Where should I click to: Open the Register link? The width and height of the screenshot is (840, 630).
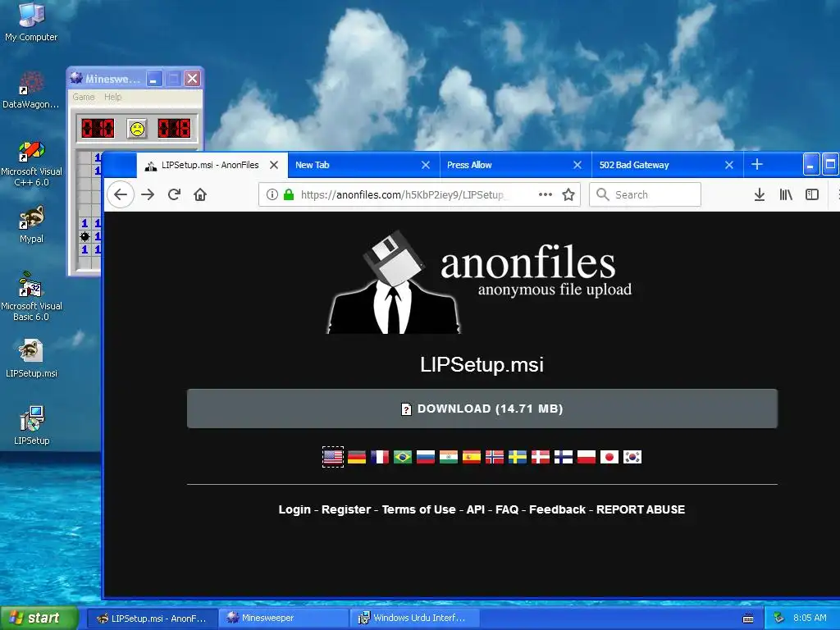[346, 509]
